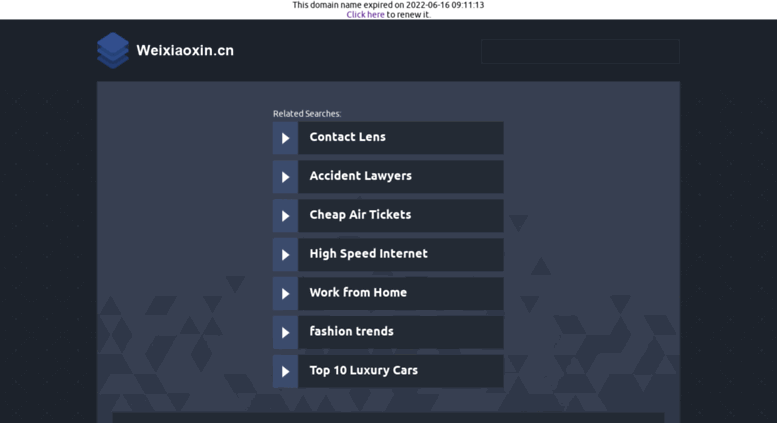Focus the search box in the header
This screenshot has height=423, width=777.
pos(580,52)
